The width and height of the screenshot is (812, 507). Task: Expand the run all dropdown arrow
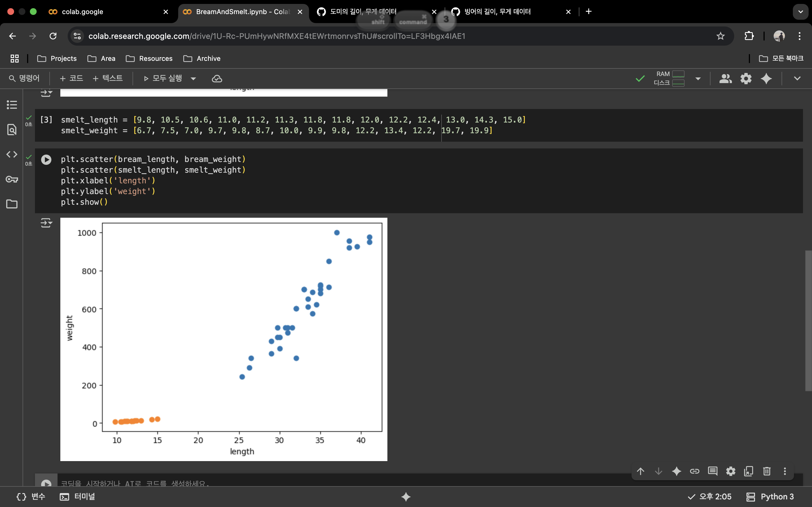(193, 79)
